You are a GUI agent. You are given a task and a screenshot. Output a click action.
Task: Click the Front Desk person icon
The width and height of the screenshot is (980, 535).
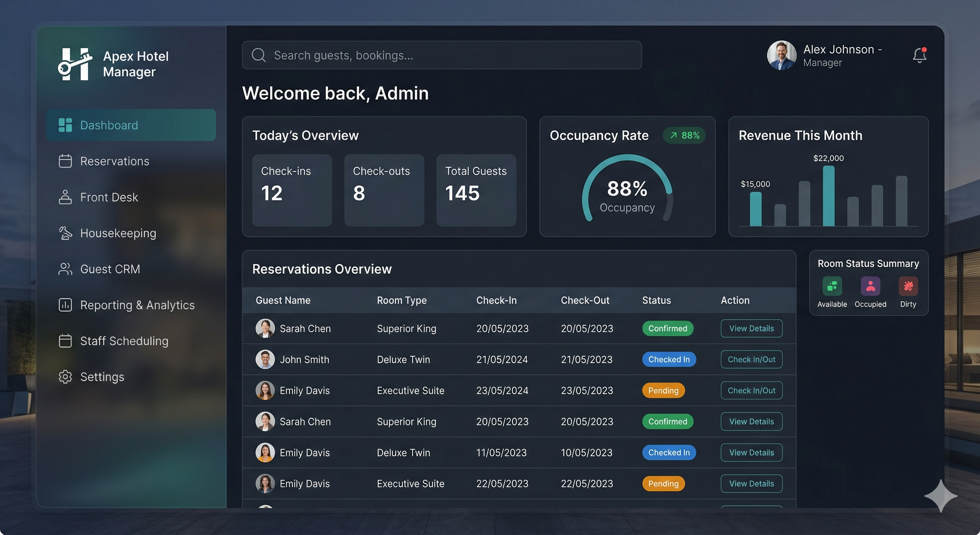[65, 197]
